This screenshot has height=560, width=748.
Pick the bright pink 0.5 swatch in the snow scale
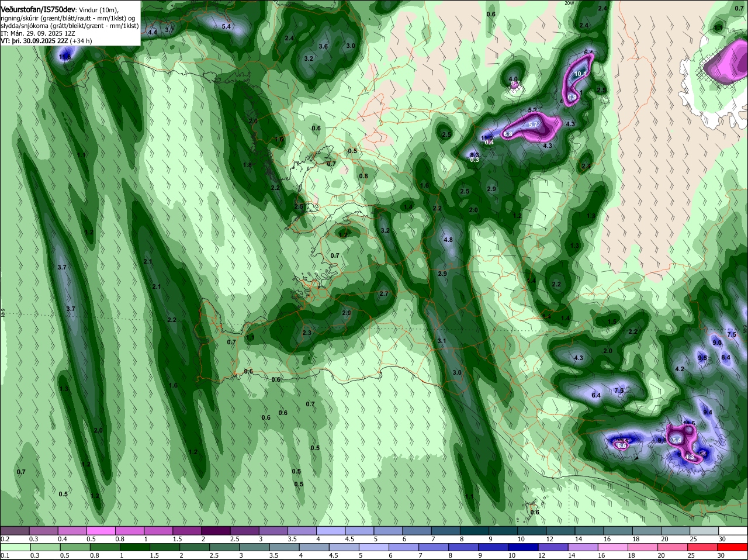point(101,531)
